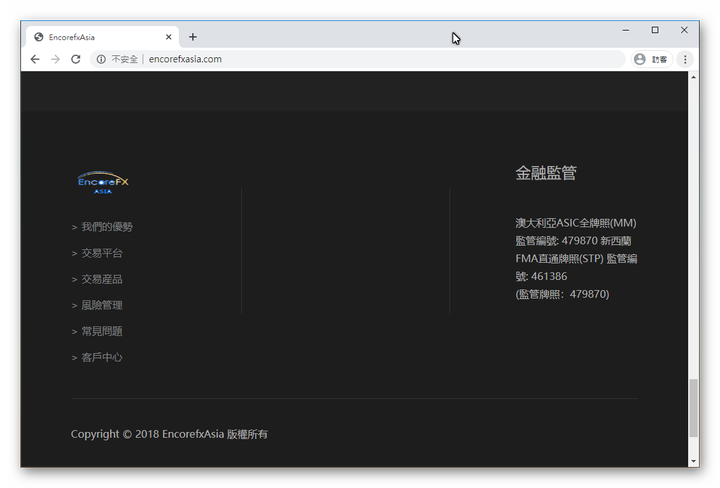This screenshot has width=720, height=488.
Task: Click the 金融監管 heading
Action: (546, 173)
